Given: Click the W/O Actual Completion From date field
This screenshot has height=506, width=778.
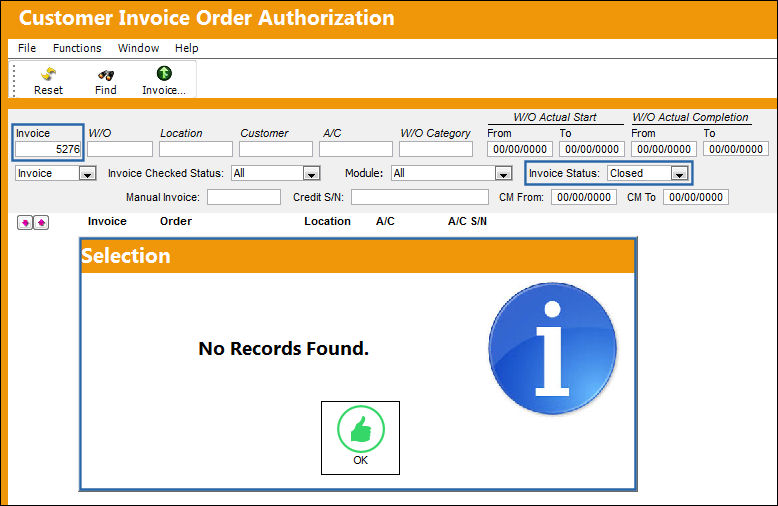Looking at the screenshot, I should (664, 149).
